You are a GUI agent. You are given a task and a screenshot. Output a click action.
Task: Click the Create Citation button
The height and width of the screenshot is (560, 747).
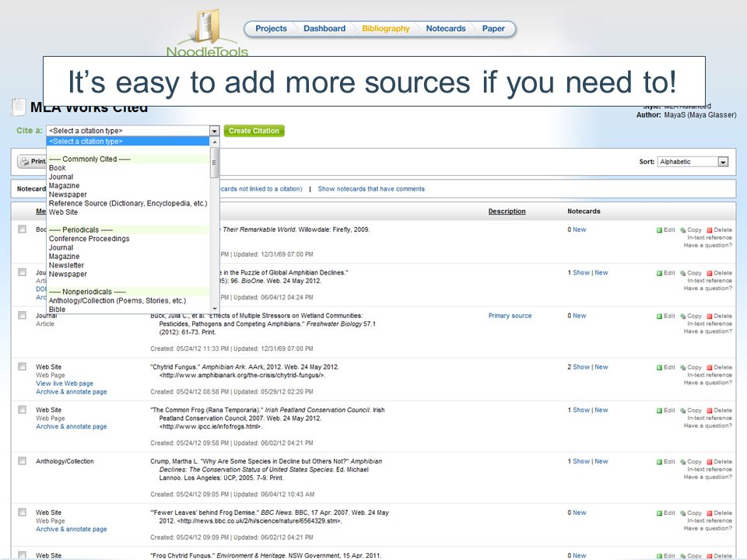(254, 131)
